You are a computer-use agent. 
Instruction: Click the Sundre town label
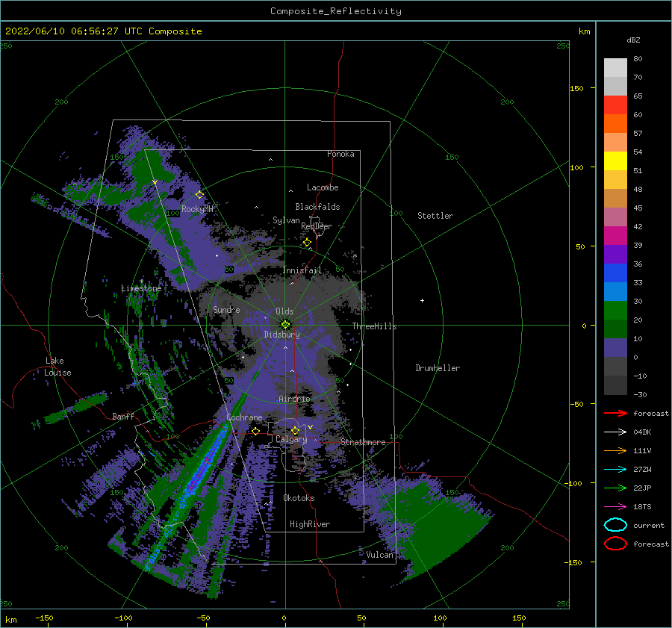coord(226,309)
